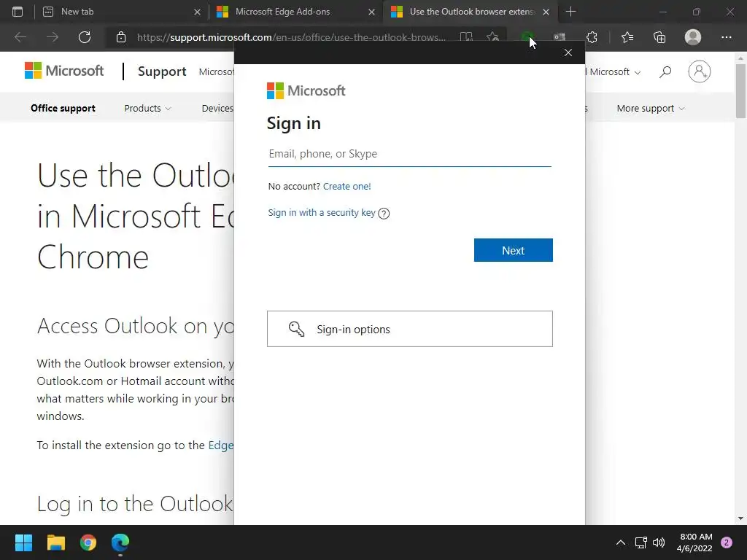This screenshot has width=747, height=560.
Task: Open the tab actions menu icon
Action: pos(18,12)
